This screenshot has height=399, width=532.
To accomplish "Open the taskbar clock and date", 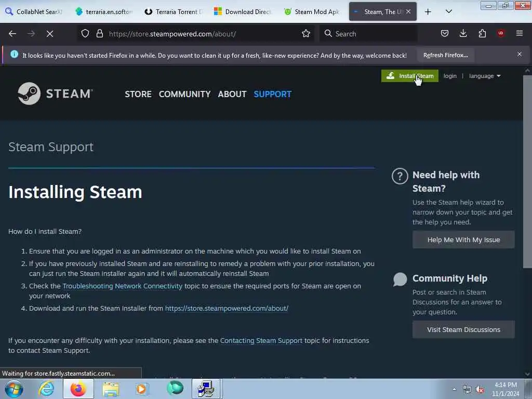I will [x=506, y=389].
